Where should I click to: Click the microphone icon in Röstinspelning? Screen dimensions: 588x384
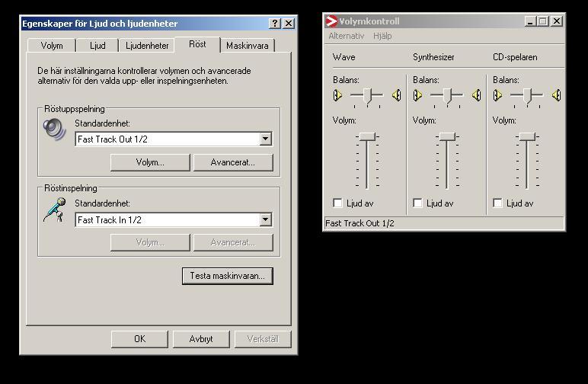(x=55, y=210)
